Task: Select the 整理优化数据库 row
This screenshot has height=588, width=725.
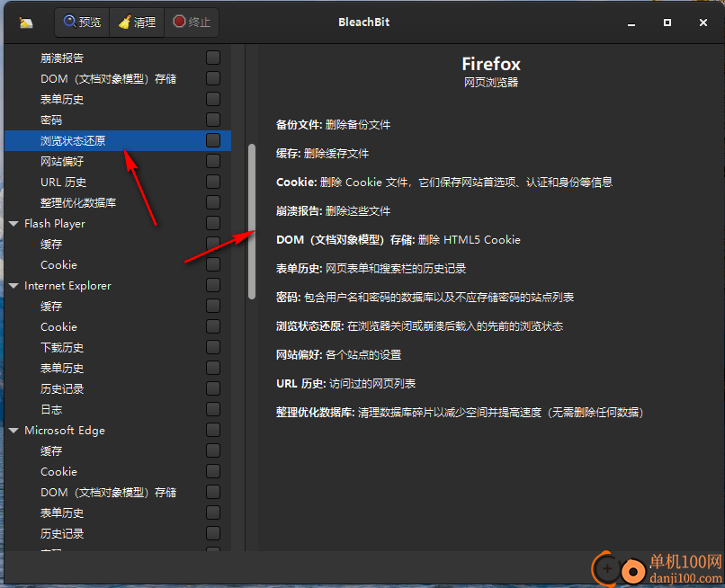Action: [x=118, y=202]
